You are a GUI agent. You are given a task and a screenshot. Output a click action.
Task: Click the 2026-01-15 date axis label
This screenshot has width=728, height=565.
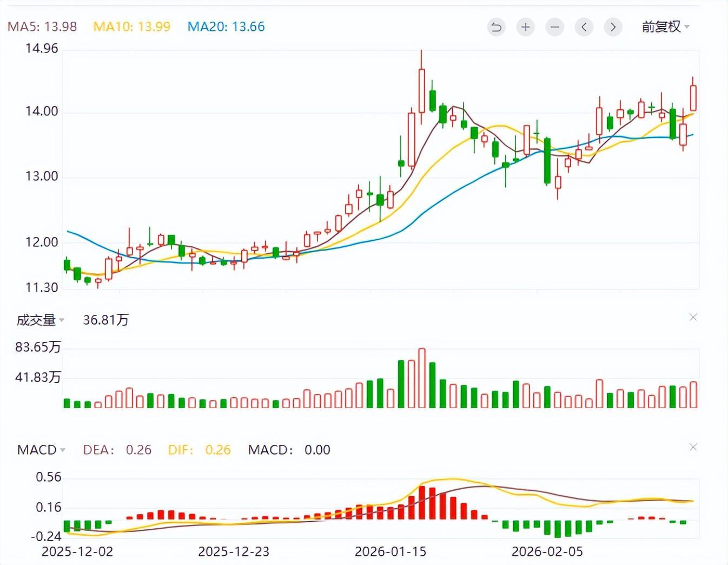pos(391,552)
